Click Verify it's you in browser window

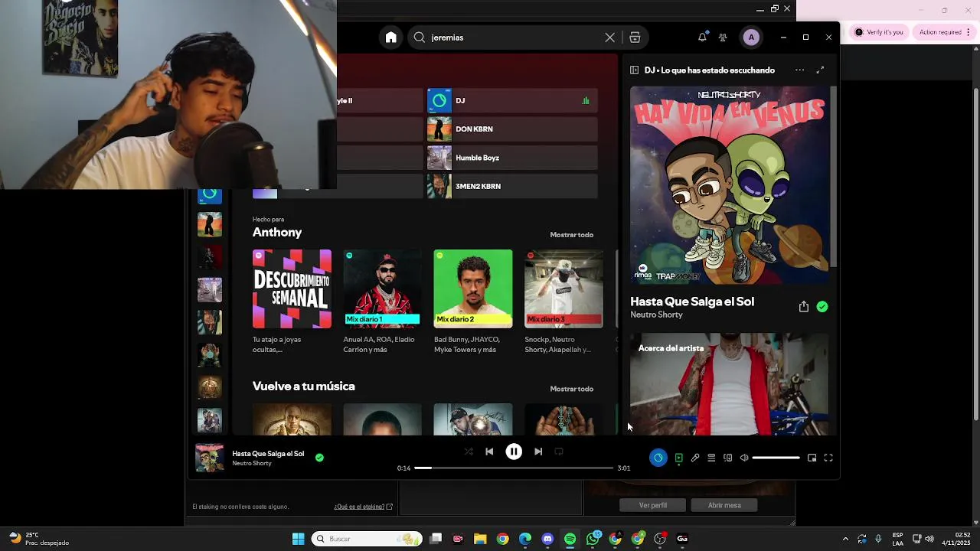click(x=879, y=32)
